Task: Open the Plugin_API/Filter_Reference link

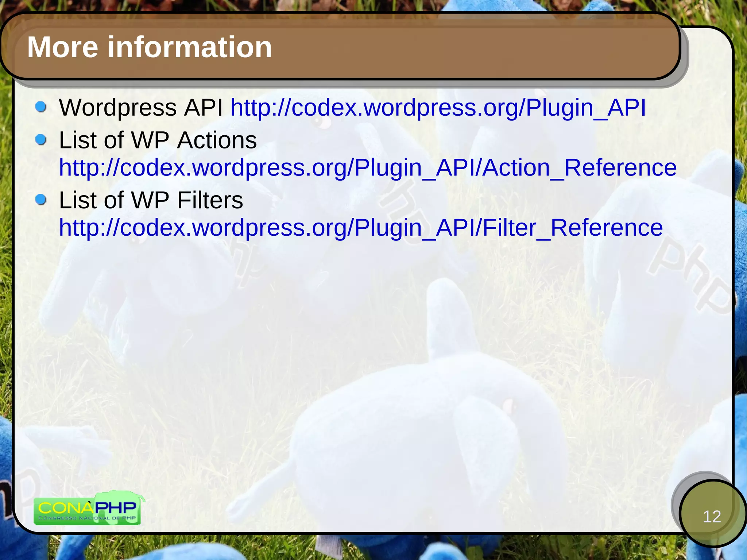Action: tap(361, 228)
